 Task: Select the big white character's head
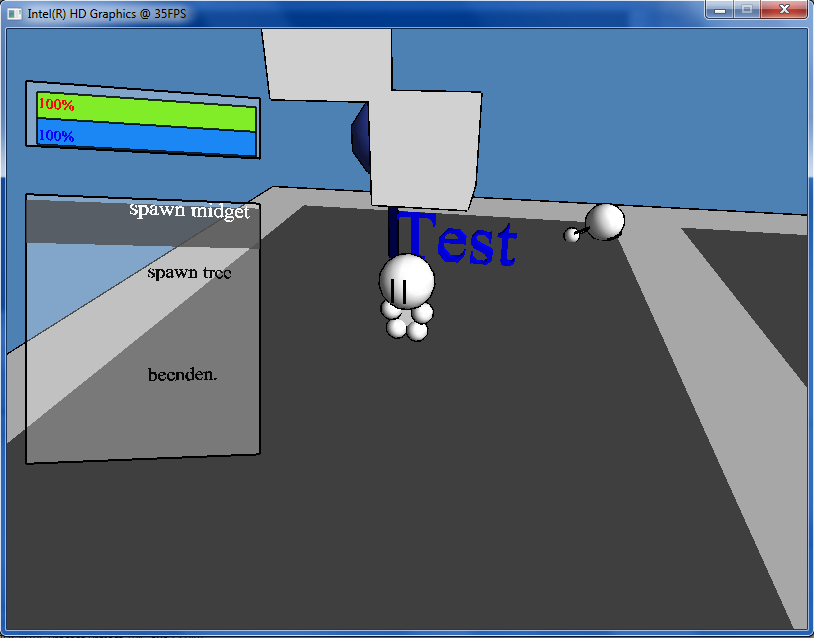(407, 279)
